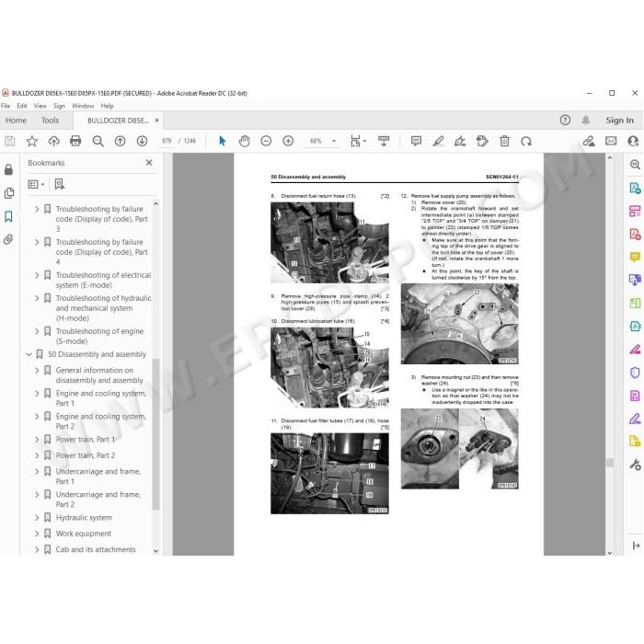Open Cab and its attachments bookmark
The width and height of the screenshot is (644, 644).
tap(96, 549)
